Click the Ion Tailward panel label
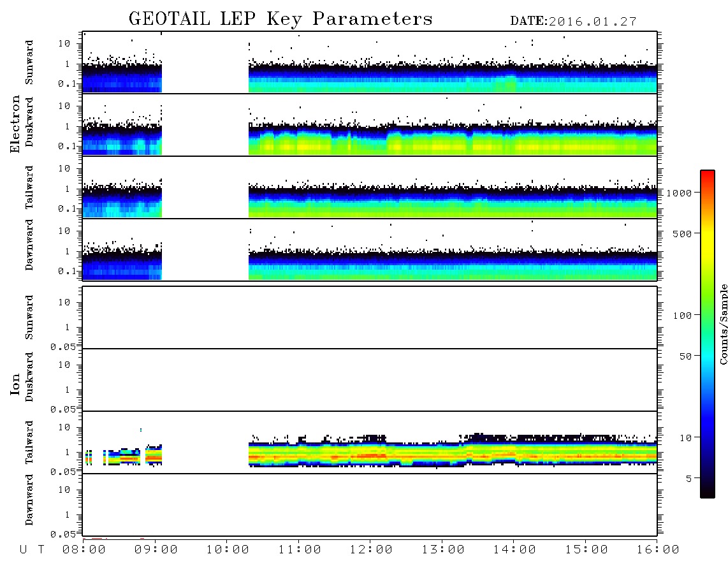 click(29, 442)
